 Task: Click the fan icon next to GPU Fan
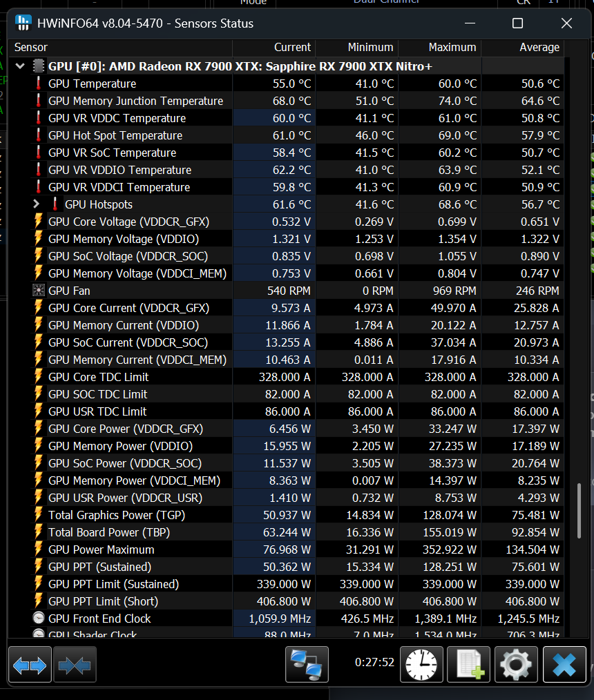tap(39, 291)
